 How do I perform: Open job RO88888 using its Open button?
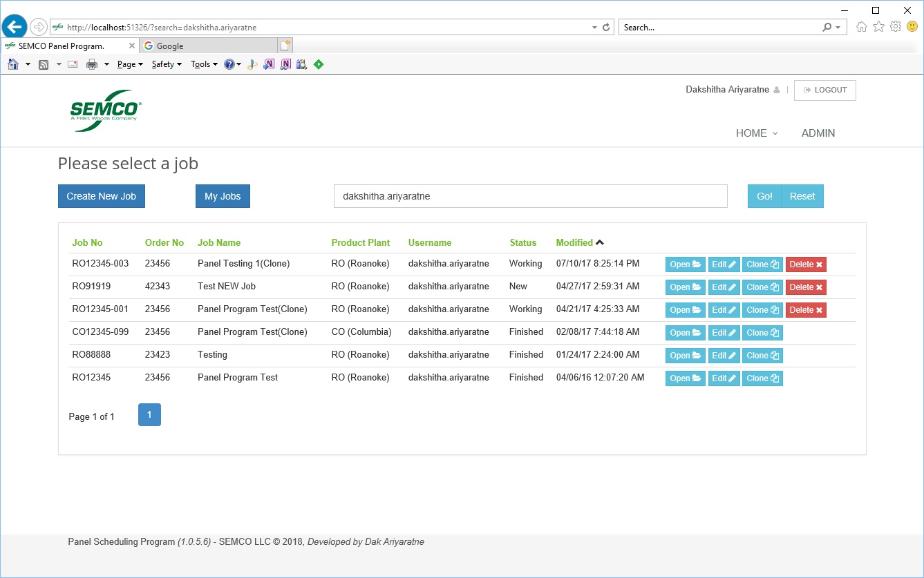point(685,356)
